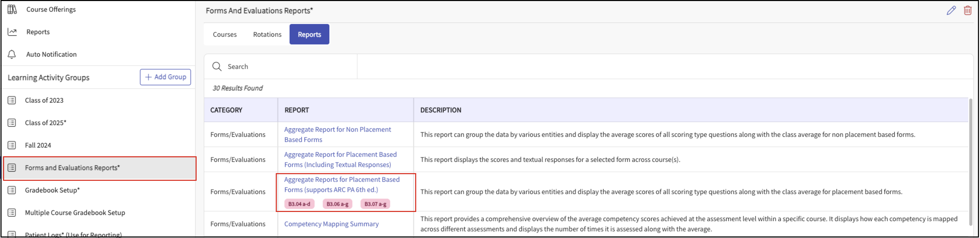This screenshot has width=980, height=238.
Task: Click the list icon beside Gradebook Setup
Action: (12, 190)
